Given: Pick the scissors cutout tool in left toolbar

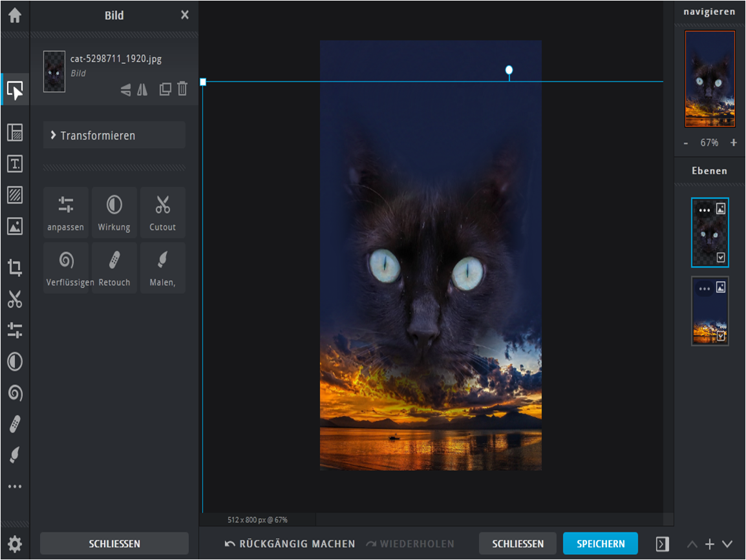Looking at the screenshot, I should point(15,299).
